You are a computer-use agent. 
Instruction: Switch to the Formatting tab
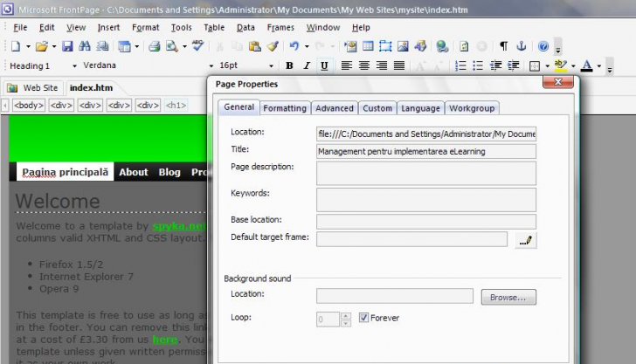click(x=285, y=108)
